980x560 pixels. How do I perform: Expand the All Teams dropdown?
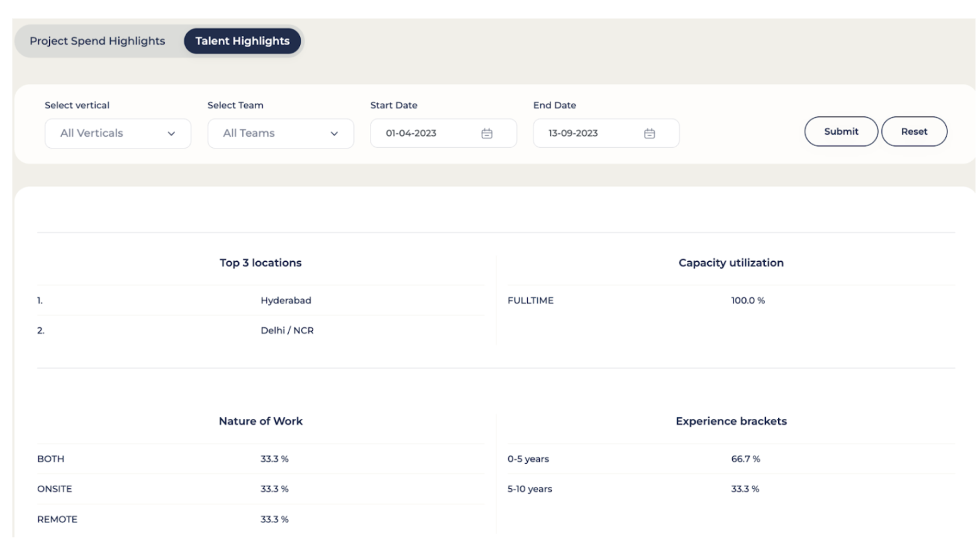[x=281, y=133]
